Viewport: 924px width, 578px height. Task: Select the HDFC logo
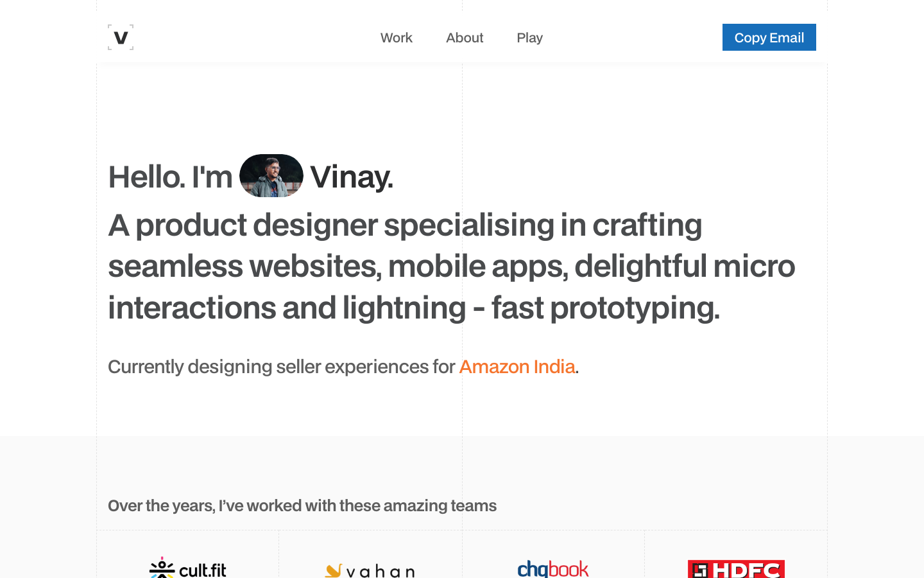736,569
